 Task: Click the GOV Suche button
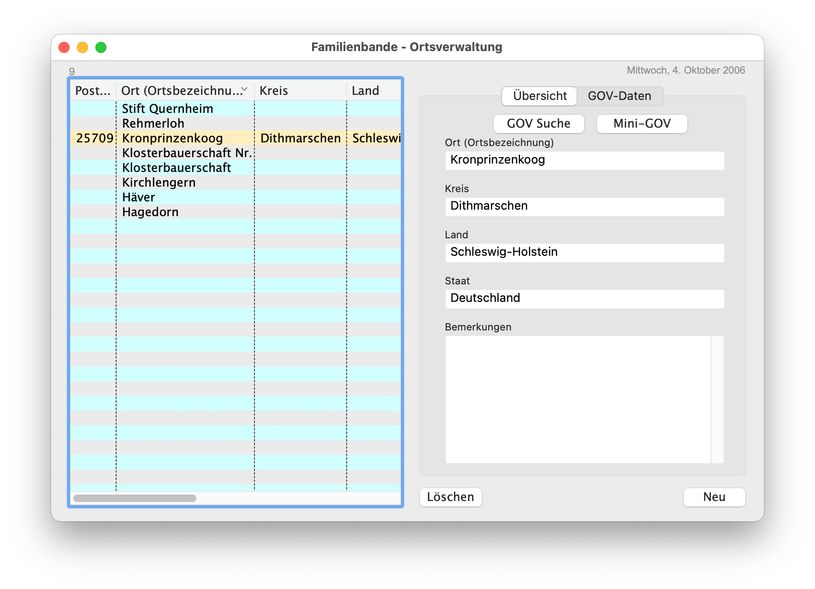(539, 124)
